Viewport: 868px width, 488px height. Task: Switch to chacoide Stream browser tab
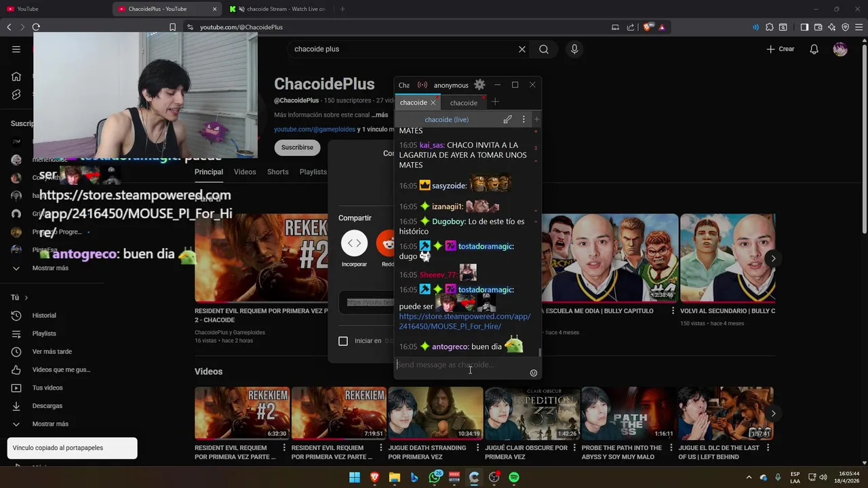pyautogui.click(x=279, y=9)
